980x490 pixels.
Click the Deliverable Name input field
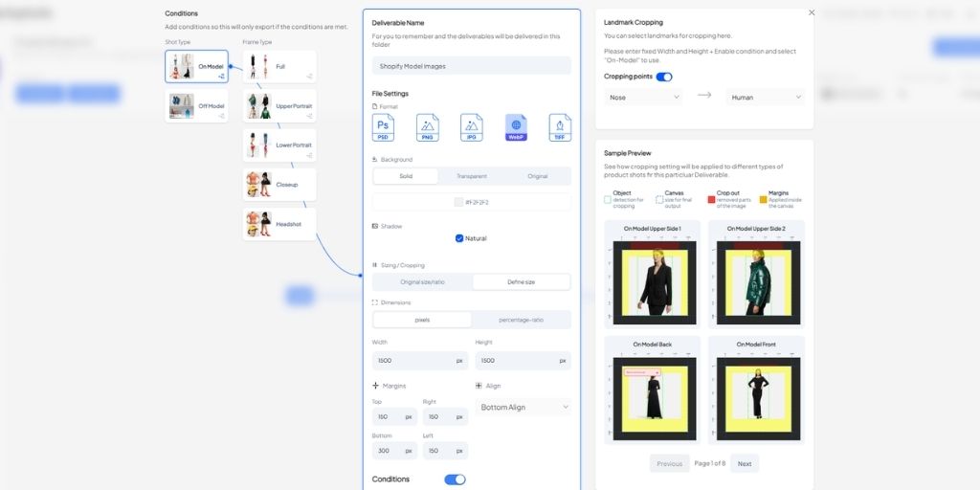[471, 66]
